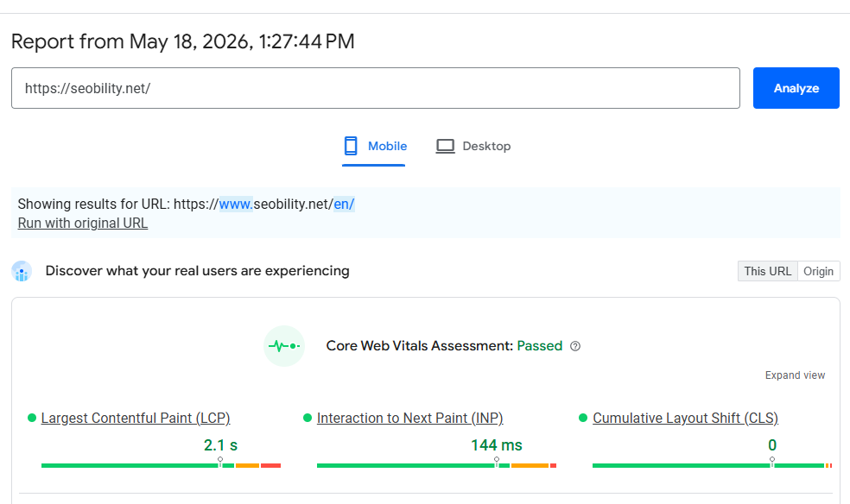Click the green dot beside CLS

[583, 418]
